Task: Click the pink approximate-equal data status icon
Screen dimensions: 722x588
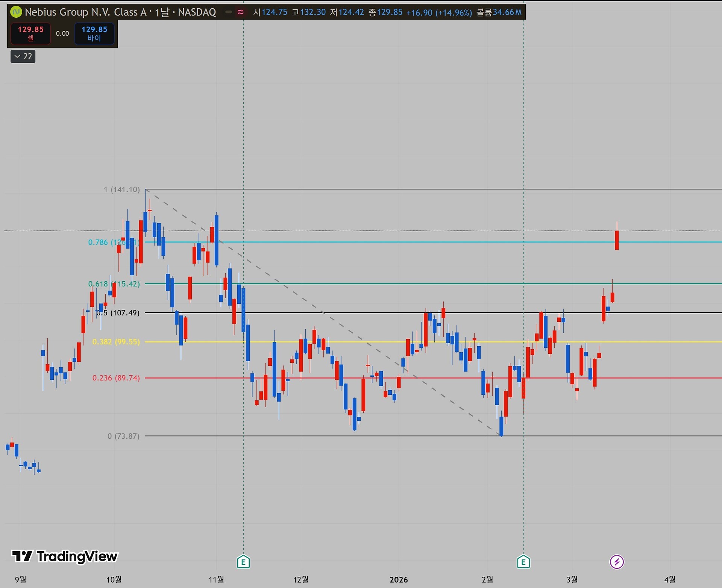Action: point(240,12)
